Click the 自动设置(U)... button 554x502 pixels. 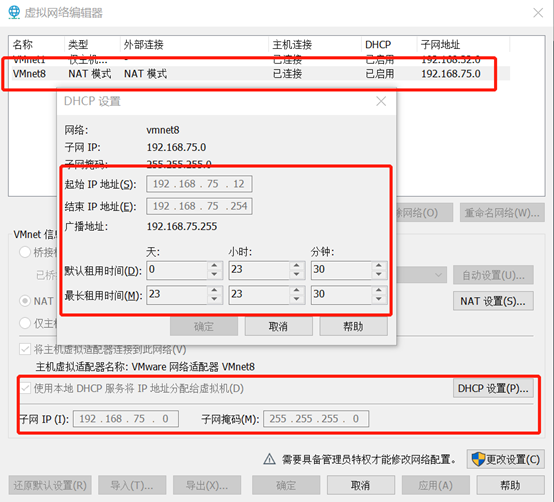coord(493,275)
